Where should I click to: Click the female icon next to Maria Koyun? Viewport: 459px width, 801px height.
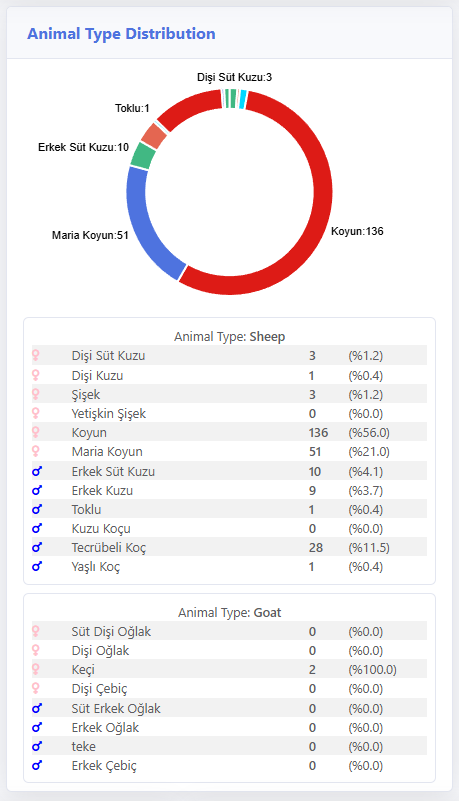36,452
